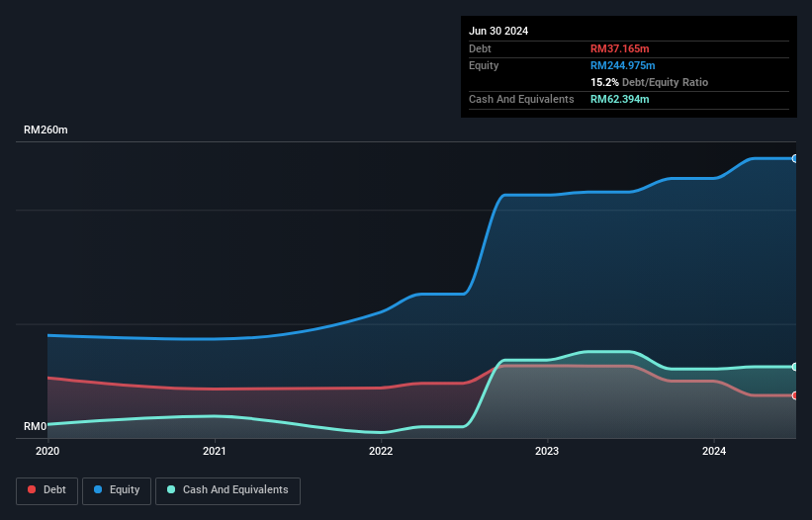The image size is (812, 520).
Task: Click the RM62.394m cash value
Action: click(x=619, y=99)
